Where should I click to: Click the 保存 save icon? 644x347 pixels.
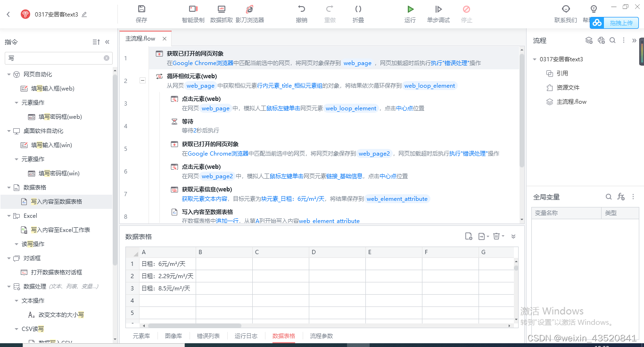[x=141, y=9]
